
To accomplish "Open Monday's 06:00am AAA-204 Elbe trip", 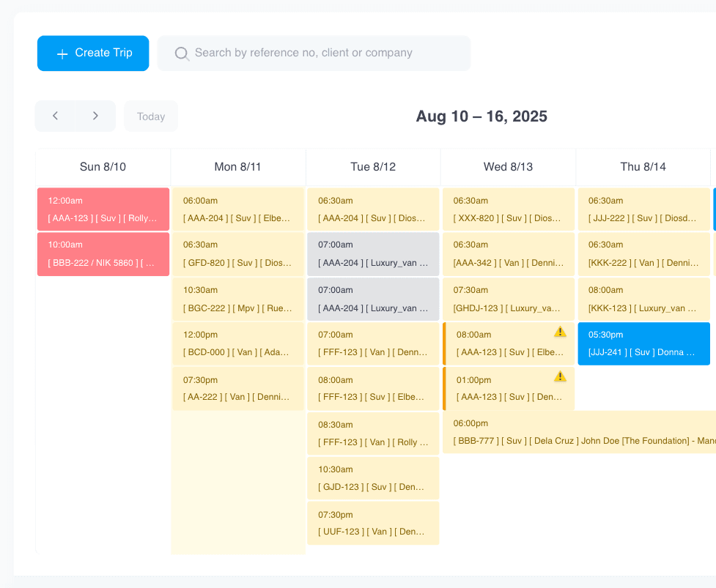I will (237, 209).
